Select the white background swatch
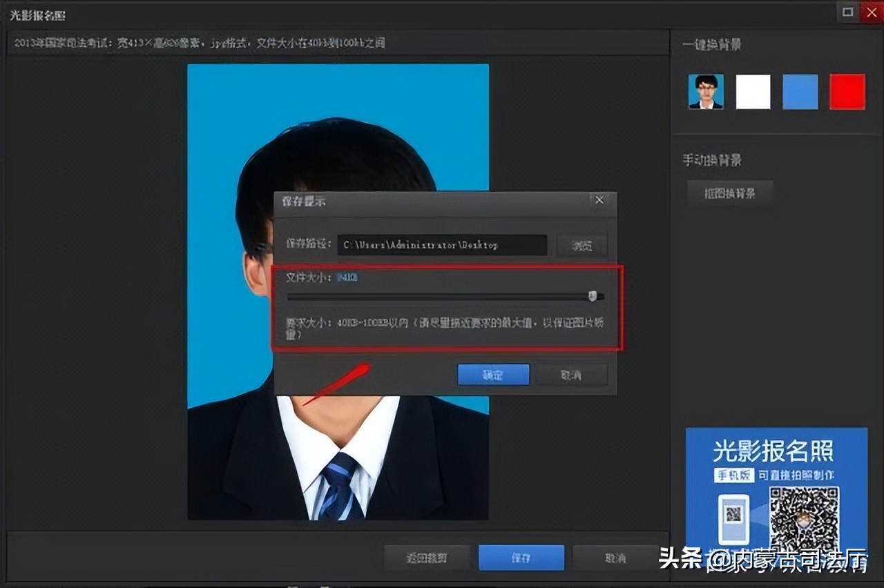Image resolution: width=884 pixels, height=588 pixels. point(753,90)
